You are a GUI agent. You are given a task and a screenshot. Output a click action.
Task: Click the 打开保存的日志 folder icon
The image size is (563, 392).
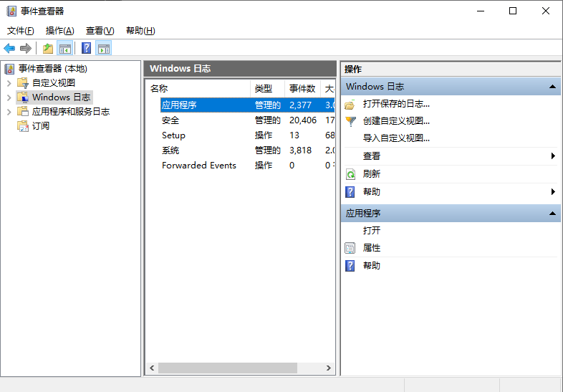[350, 105]
